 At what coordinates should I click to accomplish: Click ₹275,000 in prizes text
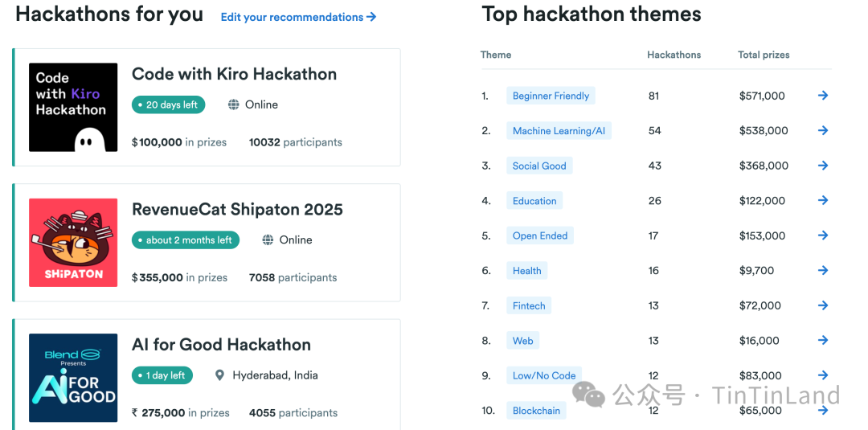tap(181, 413)
